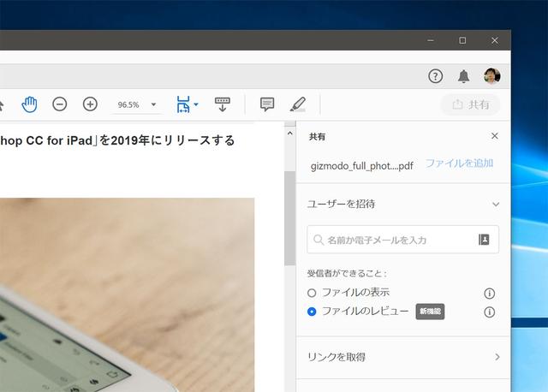Click the 新機能 badge

tap(430, 312)
